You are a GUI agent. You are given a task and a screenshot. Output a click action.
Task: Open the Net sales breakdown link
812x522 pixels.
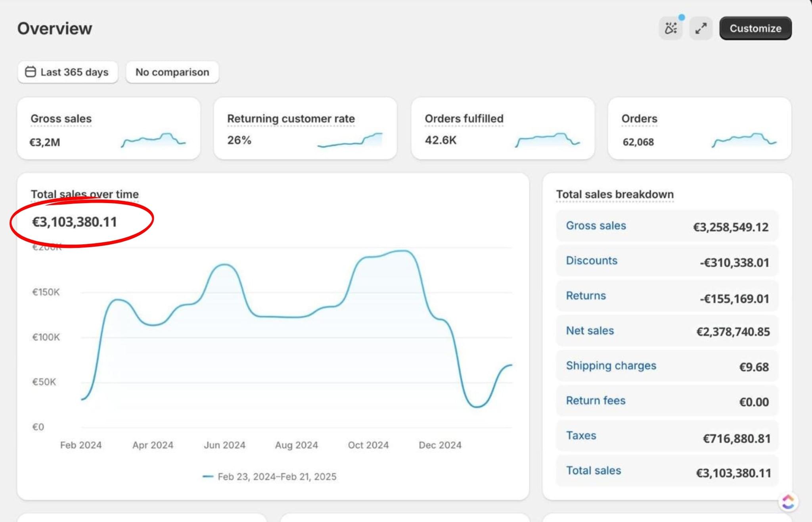(590, 330)
